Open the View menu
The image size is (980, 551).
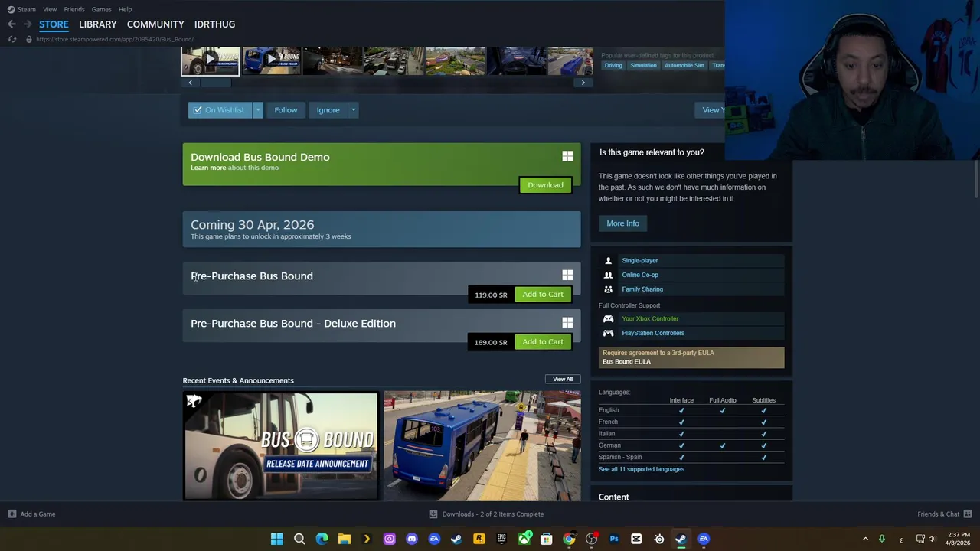pos(50,9)
